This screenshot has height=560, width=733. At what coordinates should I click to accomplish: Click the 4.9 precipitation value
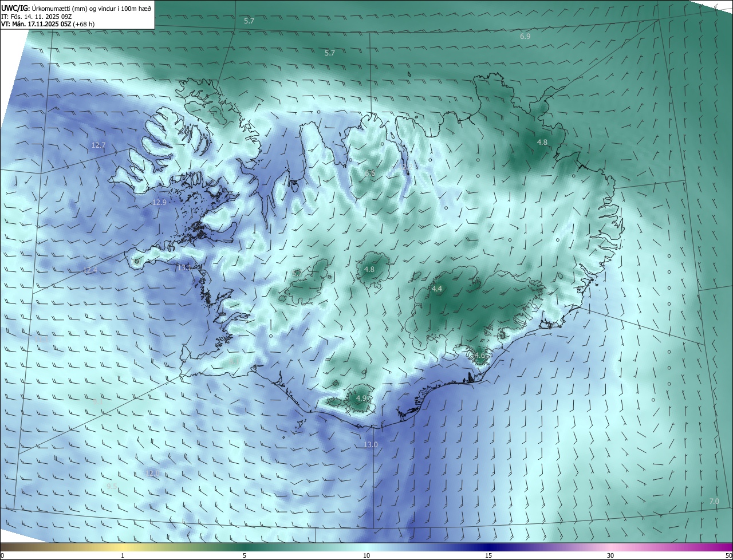(361, 398)
